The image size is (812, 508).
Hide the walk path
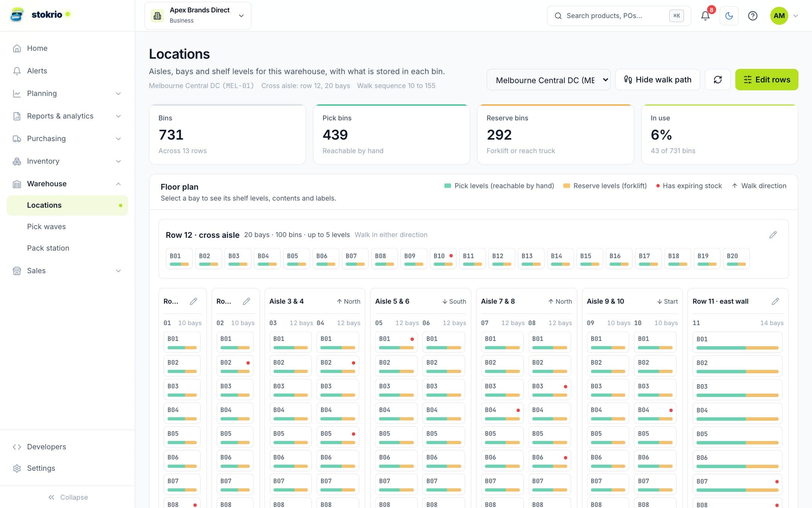point(657,79)
